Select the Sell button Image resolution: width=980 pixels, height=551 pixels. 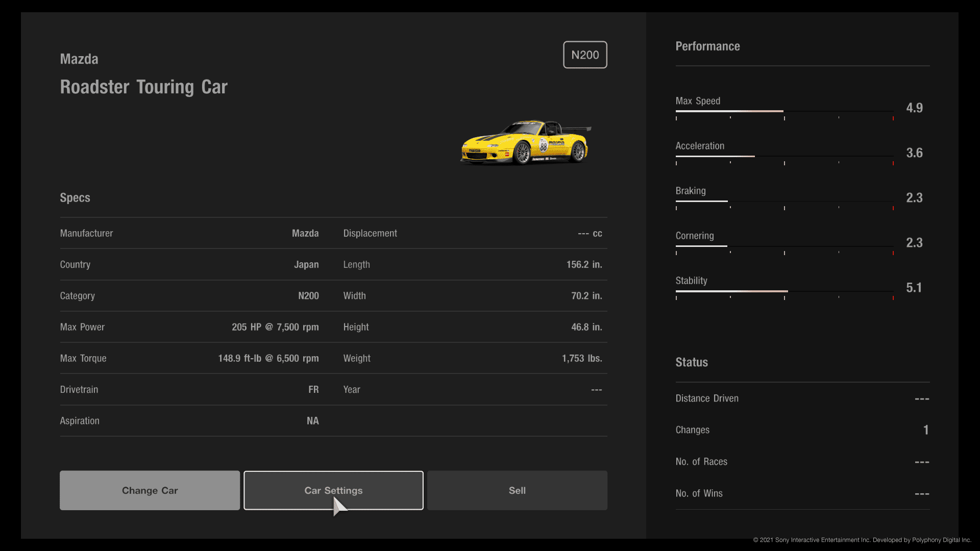(x=517, y=490)
